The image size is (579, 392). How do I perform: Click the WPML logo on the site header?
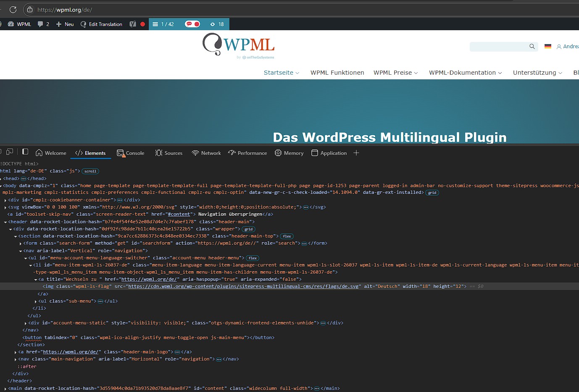pos(239,46)
